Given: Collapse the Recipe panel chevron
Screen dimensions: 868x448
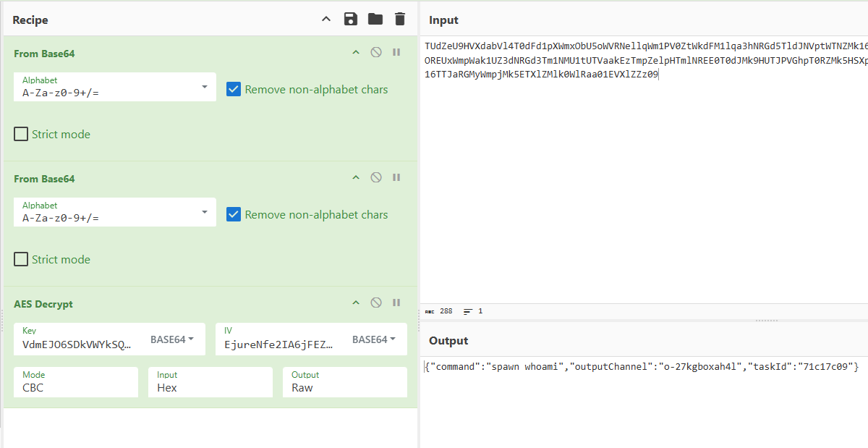Looking at the screenshot, I should [x=326, y=20].
